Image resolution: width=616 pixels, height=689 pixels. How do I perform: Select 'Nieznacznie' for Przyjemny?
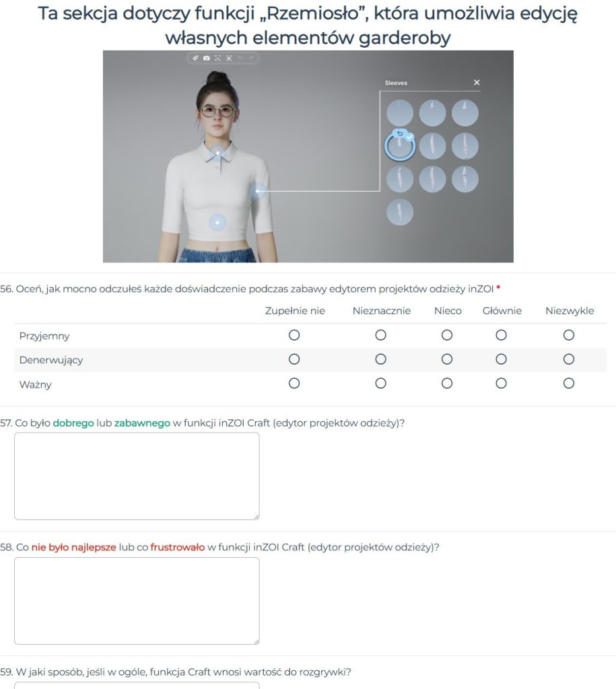coord(381,335)
